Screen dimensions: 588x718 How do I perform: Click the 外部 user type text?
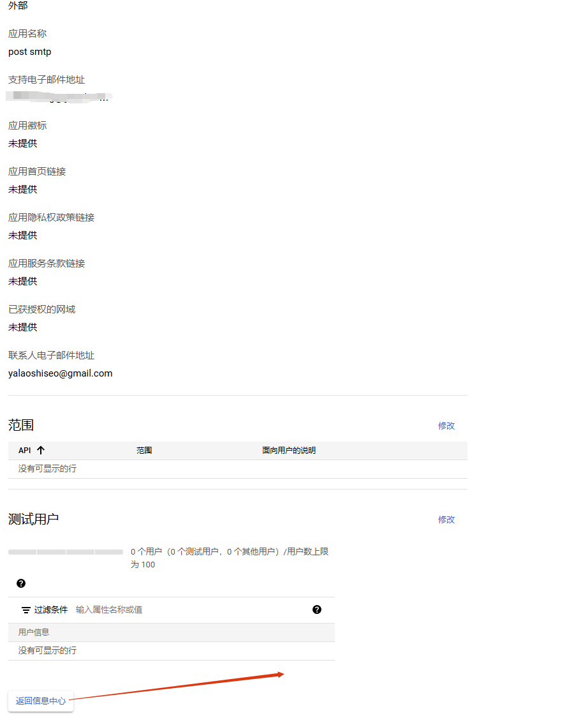[x=18, y=6]
